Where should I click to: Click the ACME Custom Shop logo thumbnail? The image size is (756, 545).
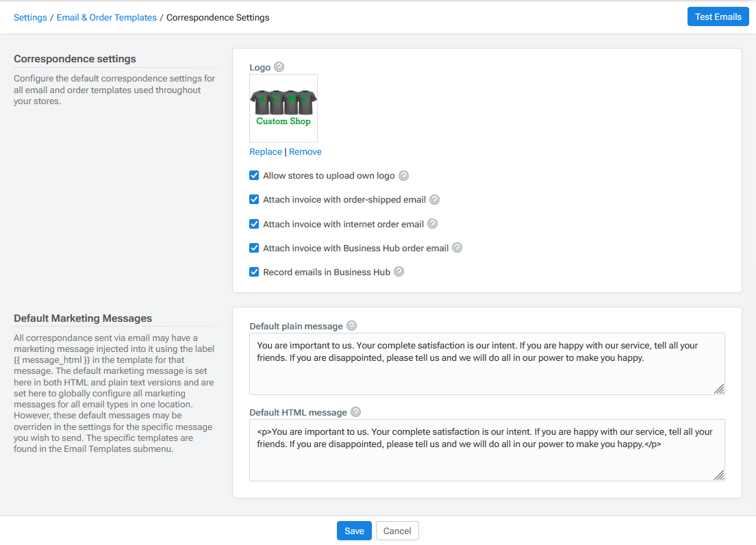point(283,108)
